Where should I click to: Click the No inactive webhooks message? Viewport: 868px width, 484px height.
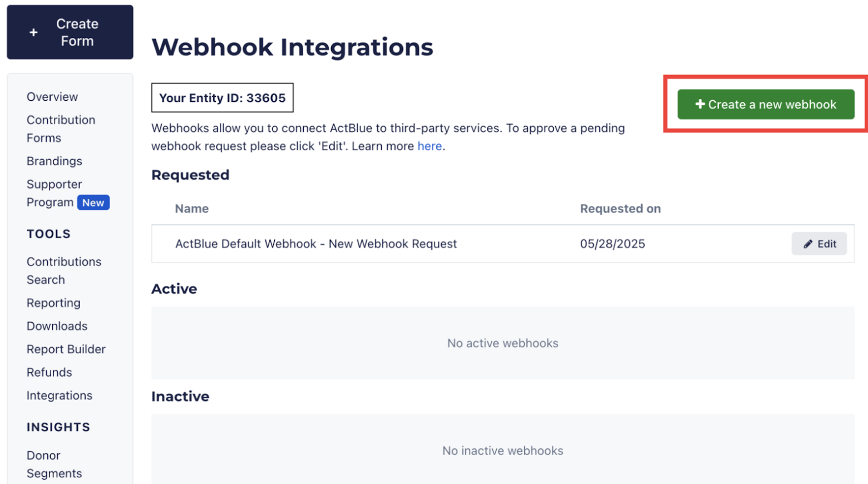503,451
